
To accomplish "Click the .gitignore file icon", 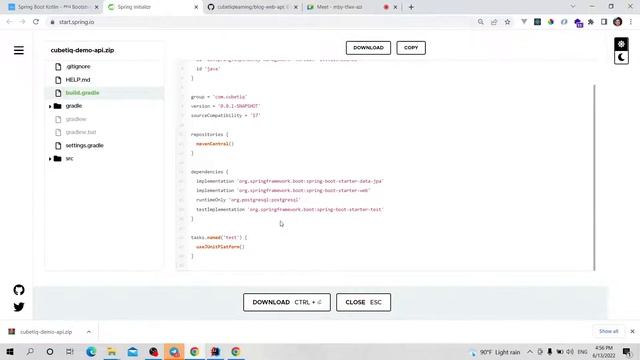I will [x=58, y=67].
